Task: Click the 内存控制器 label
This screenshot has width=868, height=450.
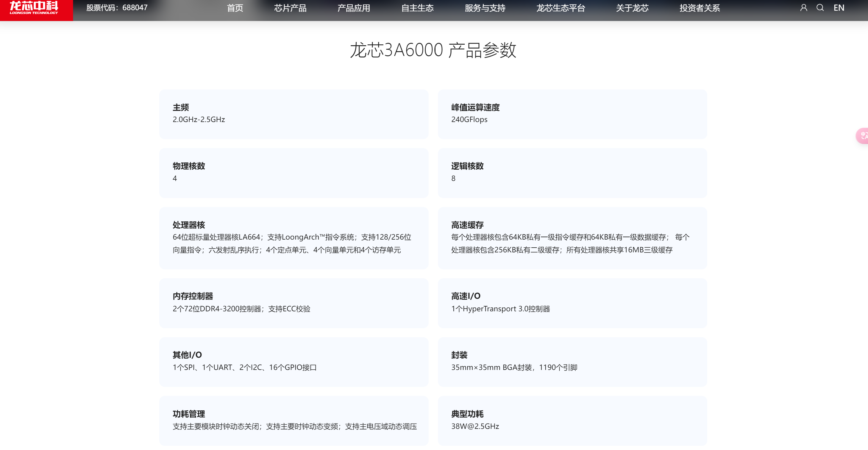Action: pos(193,296)
